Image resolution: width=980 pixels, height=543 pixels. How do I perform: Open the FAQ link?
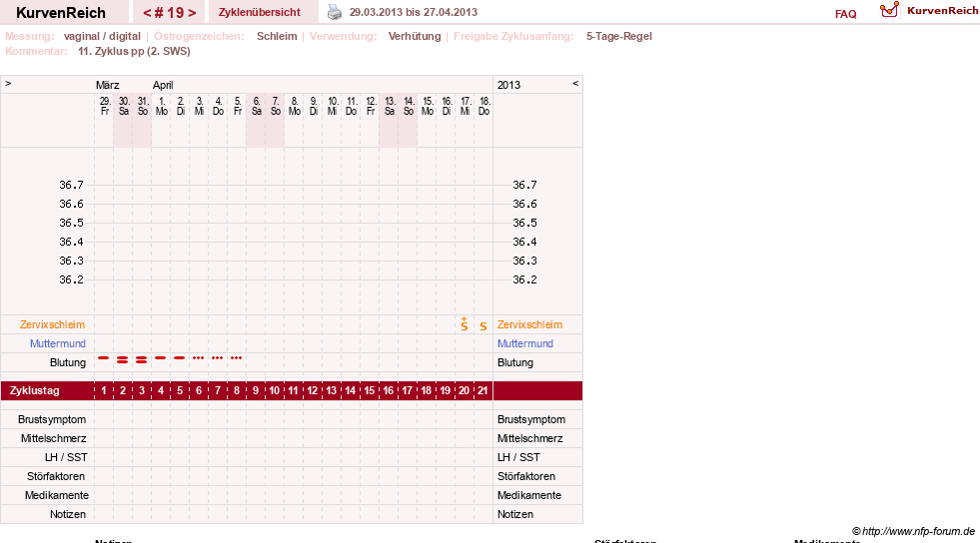[845, 14]
